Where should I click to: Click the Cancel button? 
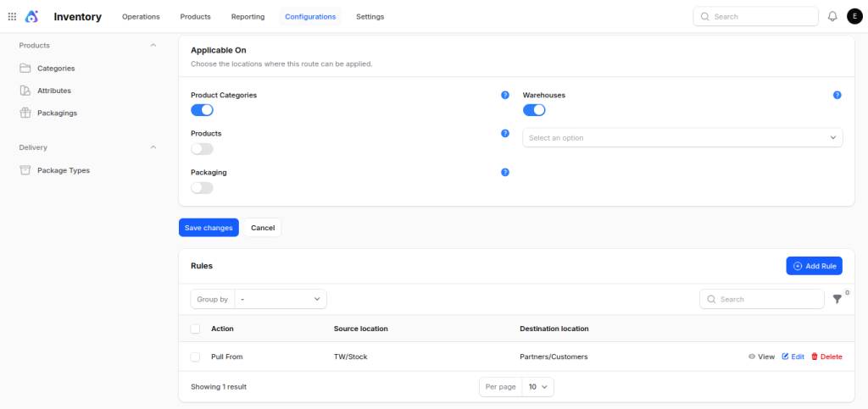pyautogui.click(x=263, y=228)
